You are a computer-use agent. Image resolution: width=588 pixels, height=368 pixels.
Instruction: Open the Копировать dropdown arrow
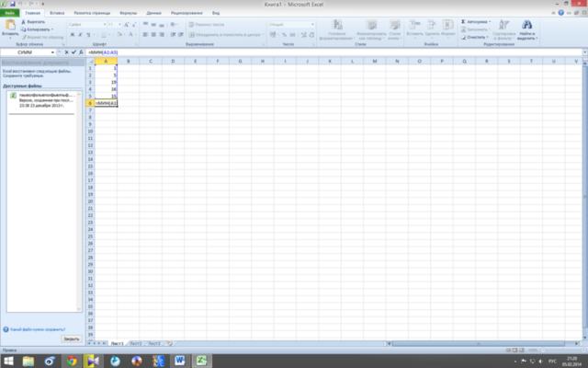click(52, 29)
